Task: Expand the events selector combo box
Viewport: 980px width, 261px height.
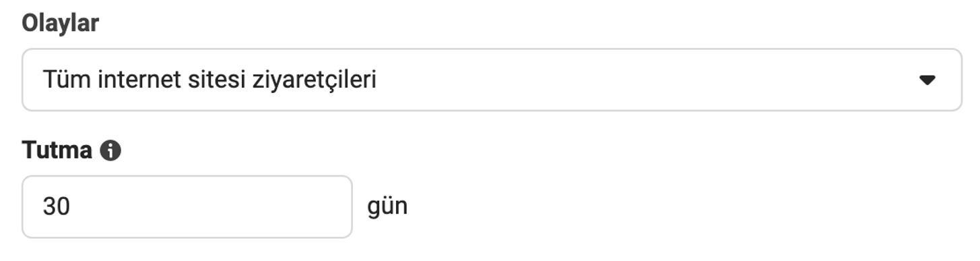Action: 492,80
